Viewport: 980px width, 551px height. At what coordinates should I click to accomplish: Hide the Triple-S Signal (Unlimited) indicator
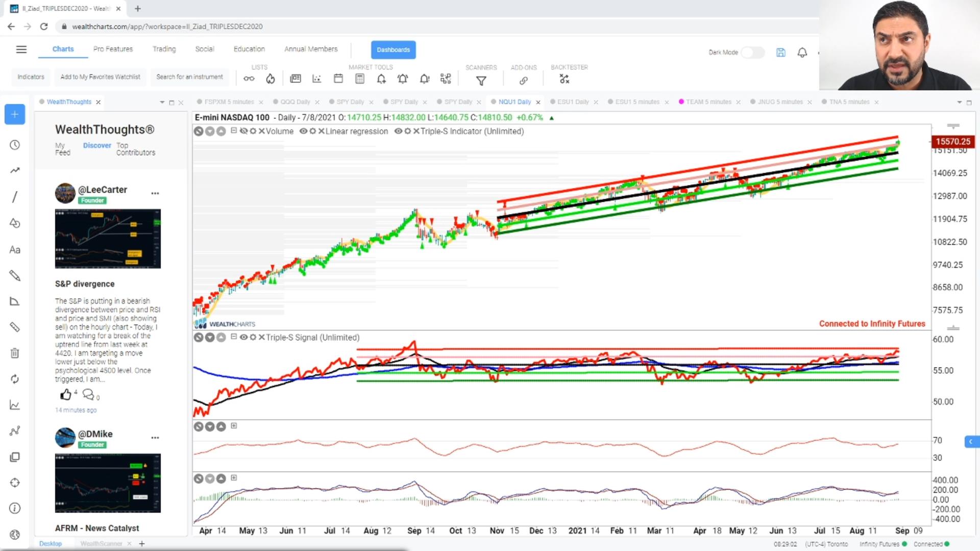click(x=243, y=337)
